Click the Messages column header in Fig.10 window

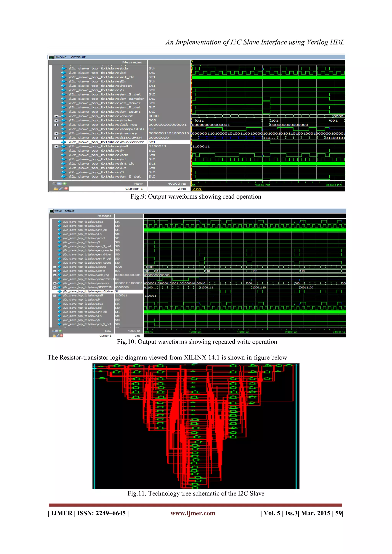[x=104, y=216]
